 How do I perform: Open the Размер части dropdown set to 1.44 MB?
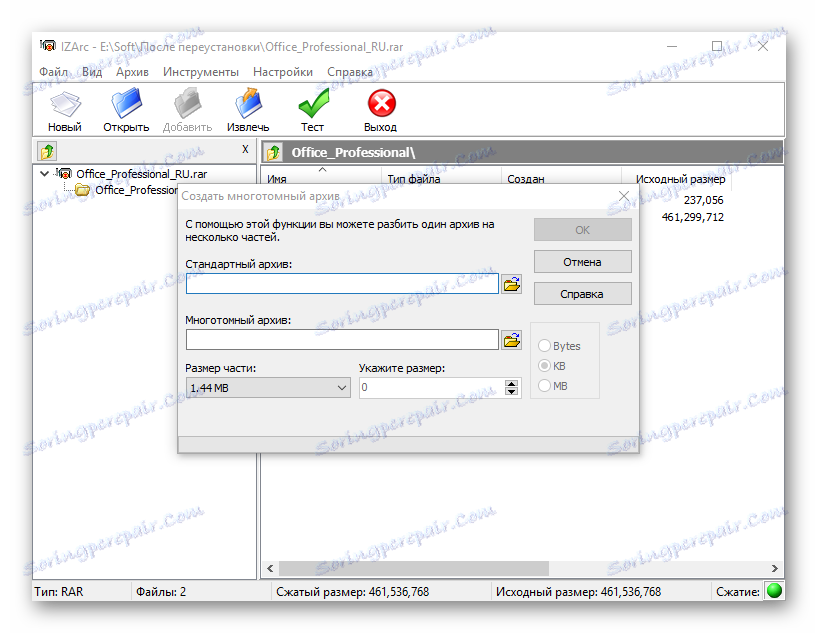point(268,388)
